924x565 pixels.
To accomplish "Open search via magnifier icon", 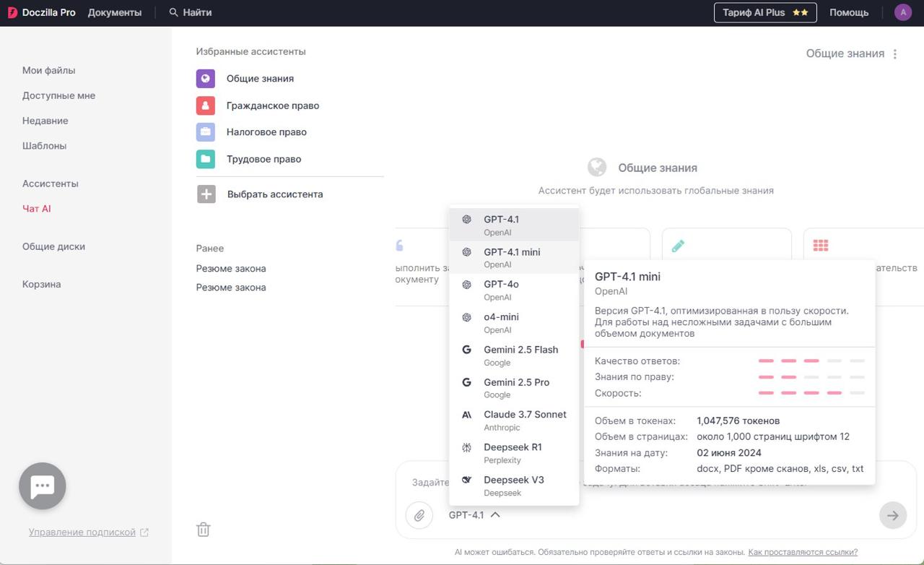I will (x=173, y=12).
